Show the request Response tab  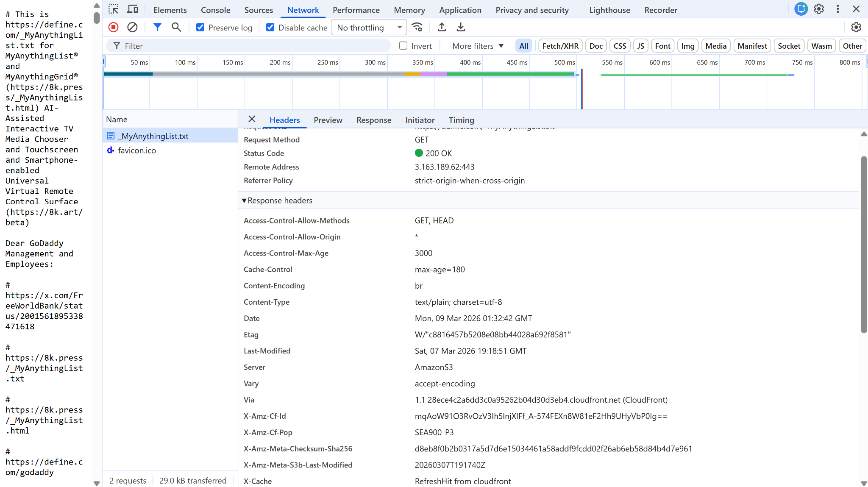pyautogui.click(x=374, y=120)
